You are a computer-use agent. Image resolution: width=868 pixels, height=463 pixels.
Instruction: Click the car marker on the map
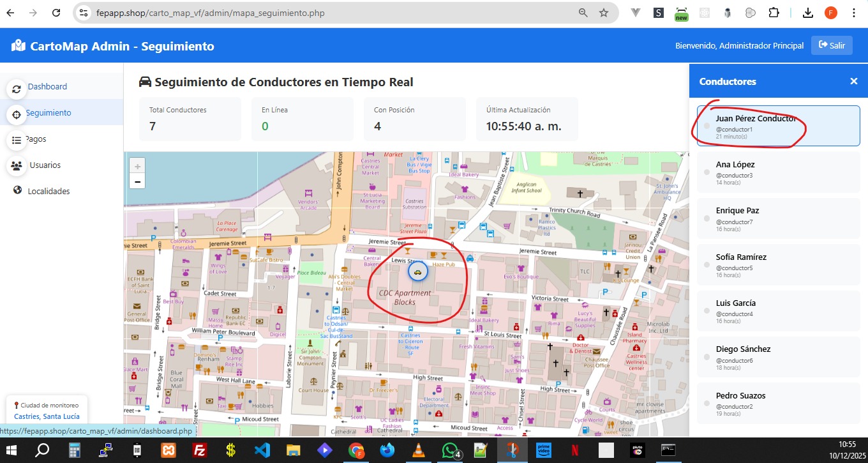417,272
